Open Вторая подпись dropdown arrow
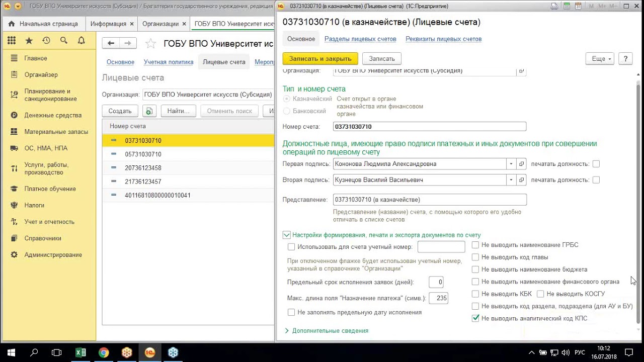 coord(511,180)
